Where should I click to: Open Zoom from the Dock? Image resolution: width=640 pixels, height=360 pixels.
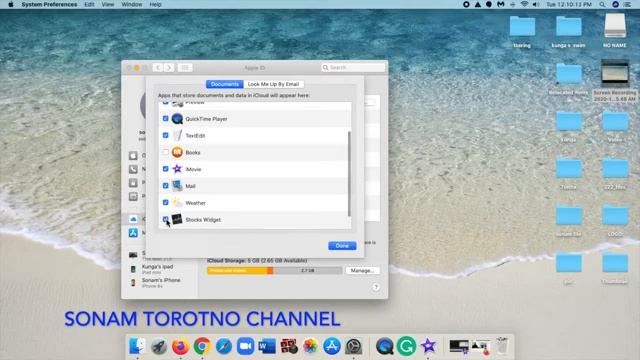coord(245,346)
